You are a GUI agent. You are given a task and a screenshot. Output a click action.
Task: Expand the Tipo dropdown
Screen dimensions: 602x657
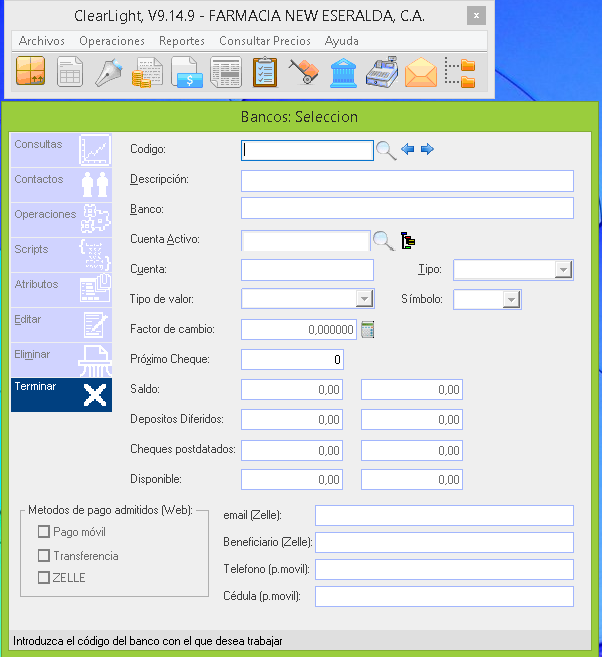point(563,270)
